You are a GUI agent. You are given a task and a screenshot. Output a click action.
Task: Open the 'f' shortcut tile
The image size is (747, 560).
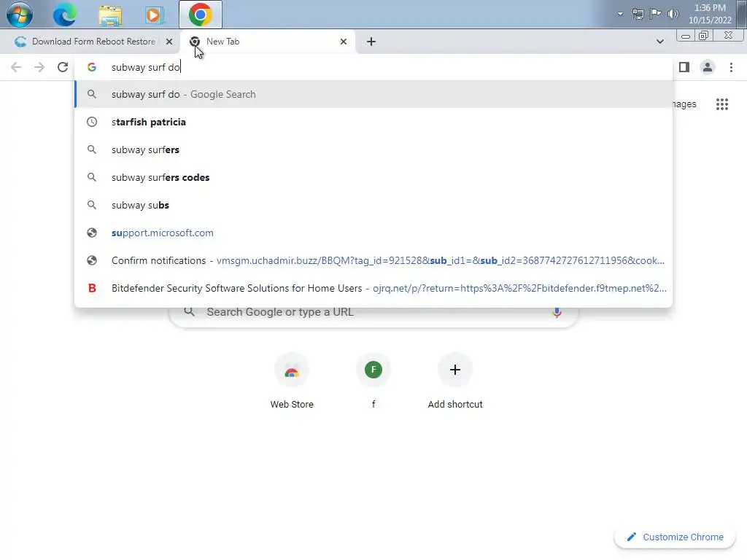pyautogui.click(x=373, y=381)
